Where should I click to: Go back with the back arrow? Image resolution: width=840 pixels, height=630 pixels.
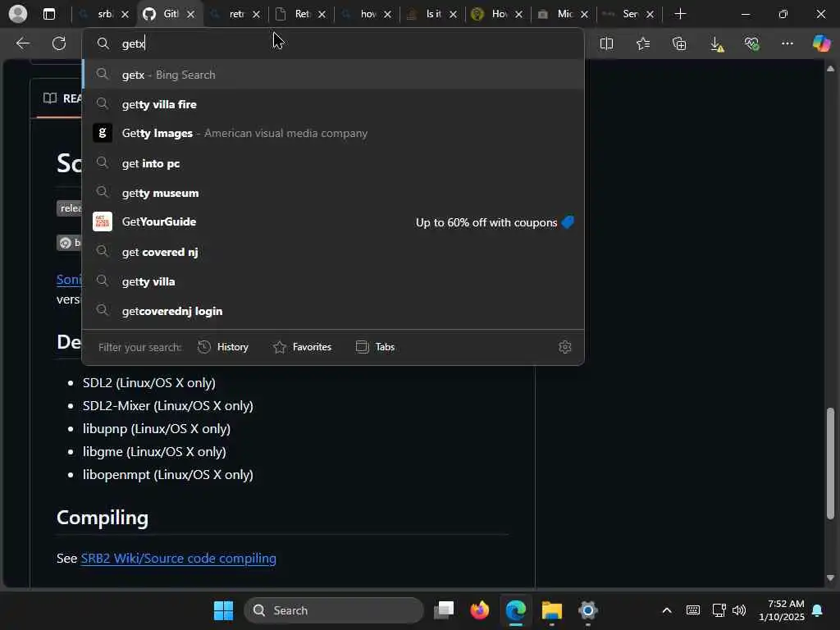point(22,43)
